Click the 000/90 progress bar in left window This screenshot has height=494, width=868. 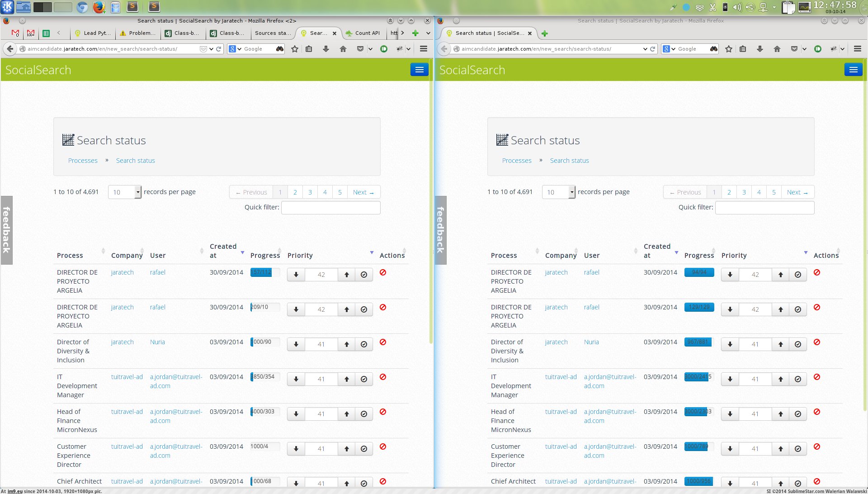[265, 342]
